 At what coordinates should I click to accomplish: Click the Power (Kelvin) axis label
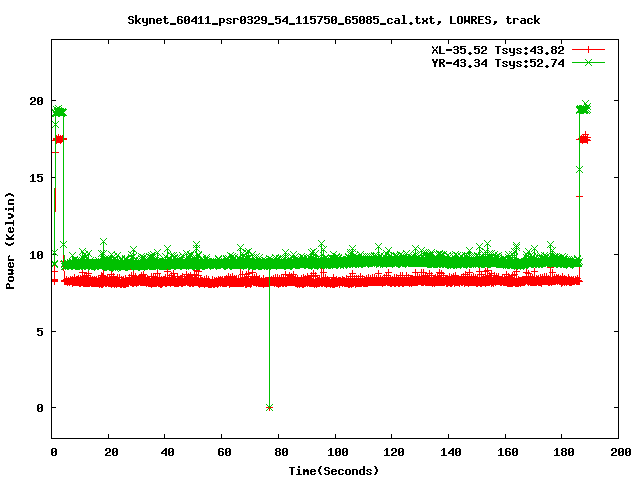pyautogui.click(x=10, y=241)
